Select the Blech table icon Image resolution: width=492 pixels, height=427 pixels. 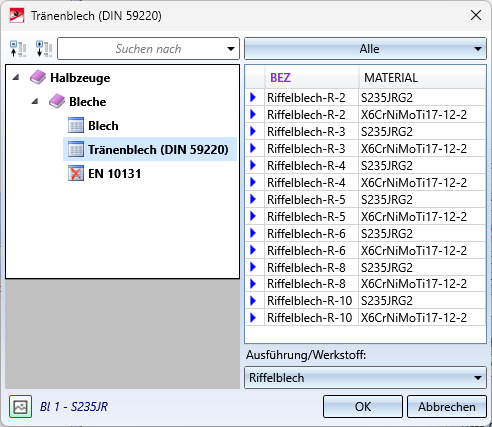(76, 125)
